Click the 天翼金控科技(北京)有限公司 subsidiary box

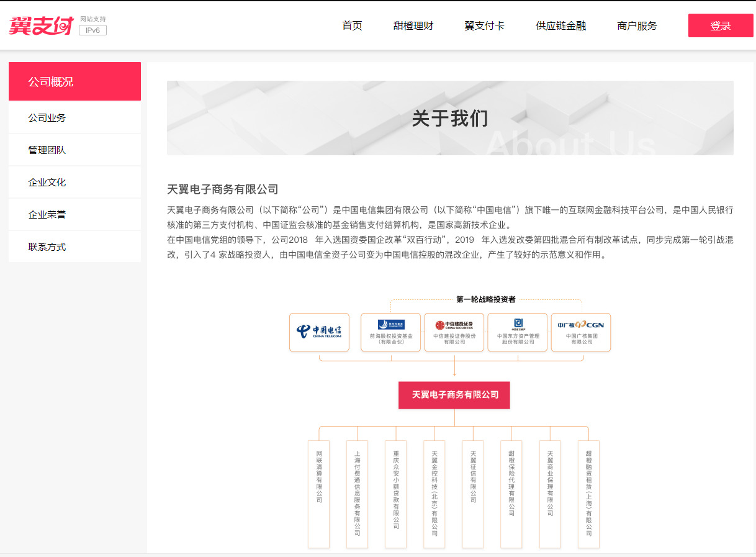434,494
